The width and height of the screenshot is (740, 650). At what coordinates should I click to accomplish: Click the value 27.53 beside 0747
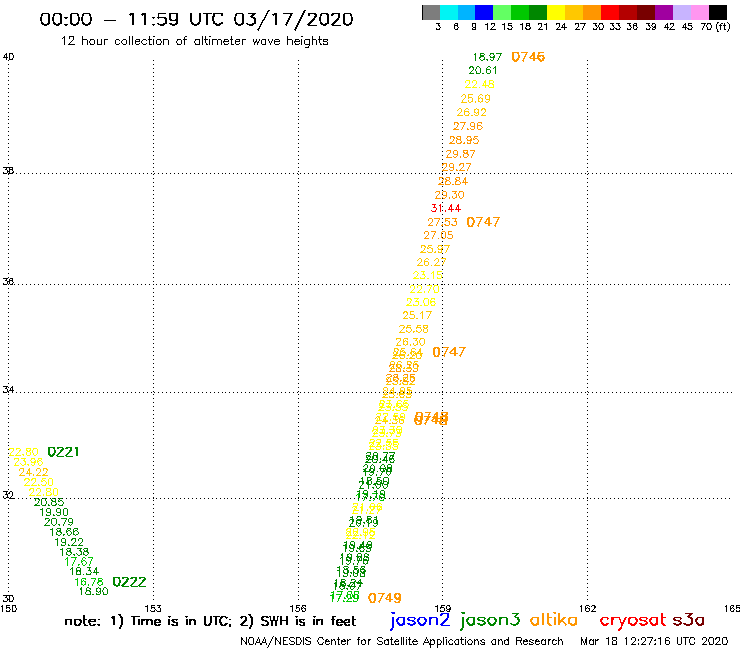click(443, 222)
